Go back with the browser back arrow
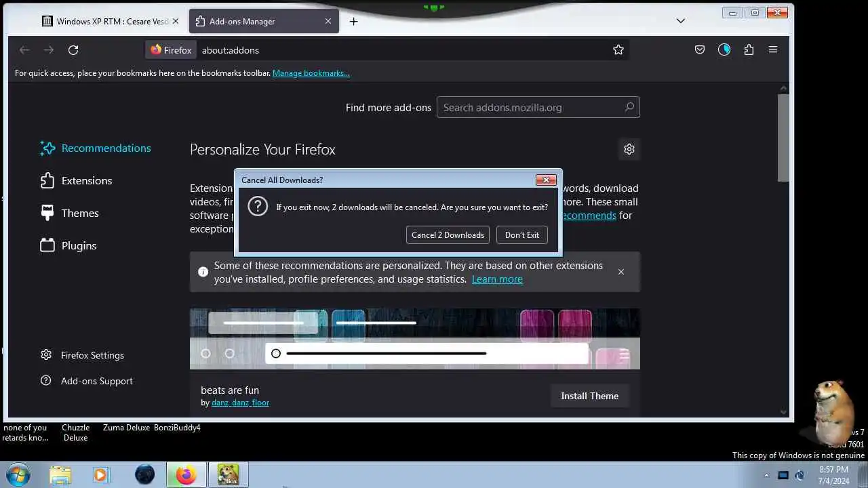868x488 pixels. 24,49
